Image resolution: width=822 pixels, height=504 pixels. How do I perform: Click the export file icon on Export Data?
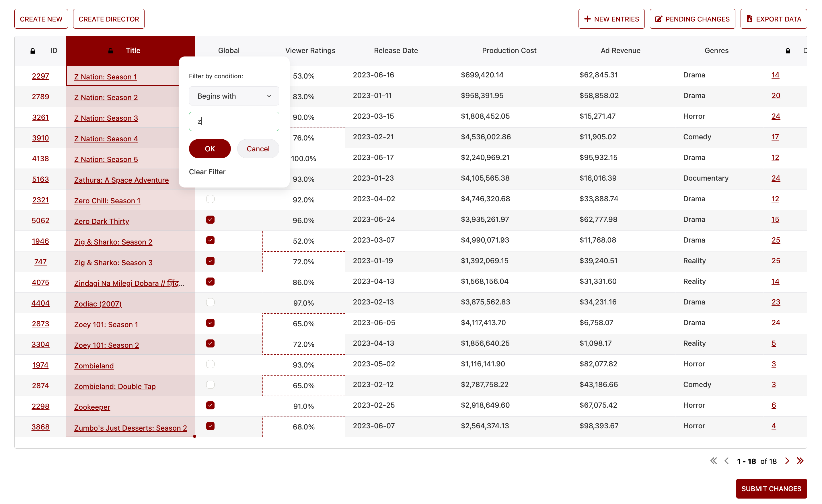[749, 19]
